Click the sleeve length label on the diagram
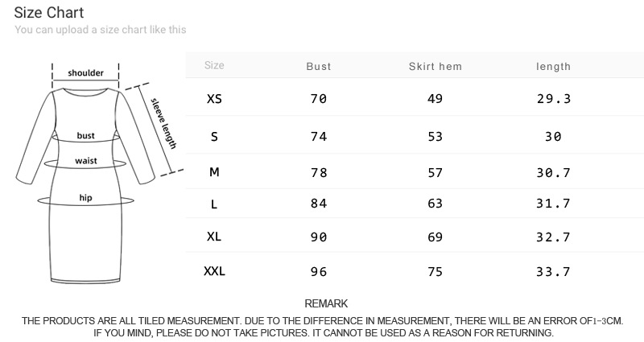 pos(163,123)
